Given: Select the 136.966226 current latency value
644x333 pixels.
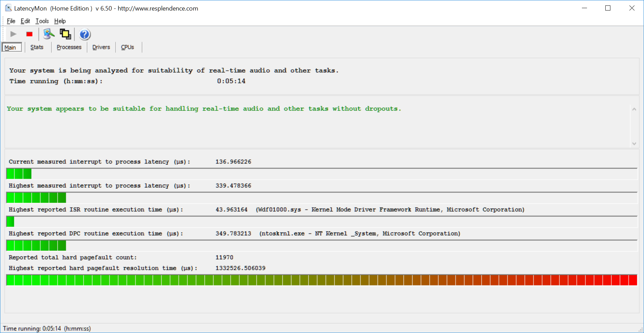Looking at the screenshot, I should [233, 162].
